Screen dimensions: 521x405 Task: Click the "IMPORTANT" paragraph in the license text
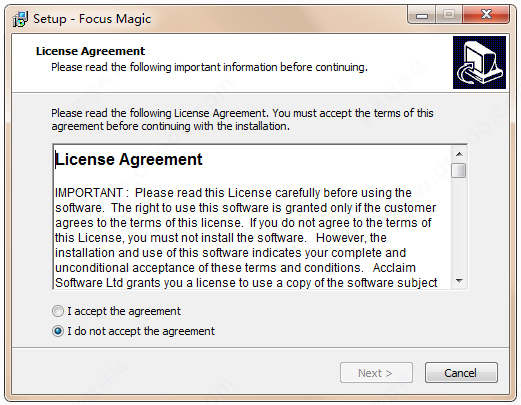coord(246,238)
